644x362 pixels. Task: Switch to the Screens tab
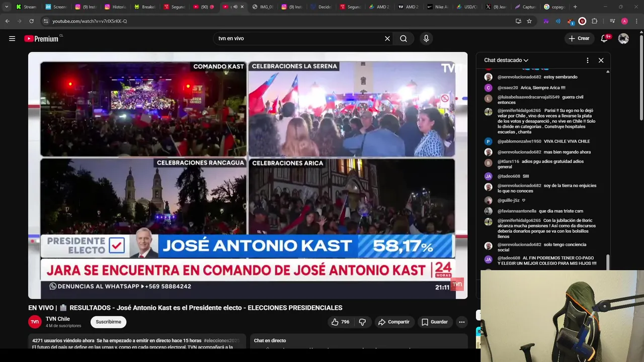pyautogui.click(x=56, y=7)
